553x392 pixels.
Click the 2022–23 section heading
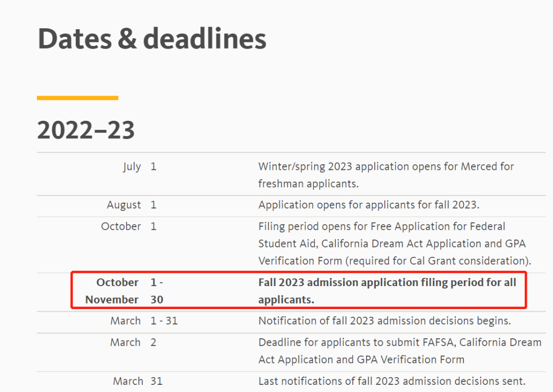[86, 129]
